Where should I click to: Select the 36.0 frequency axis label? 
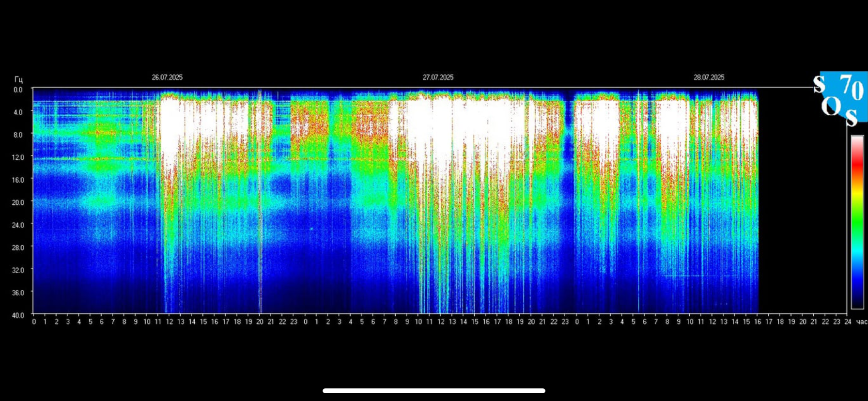[x=18, y=293]
